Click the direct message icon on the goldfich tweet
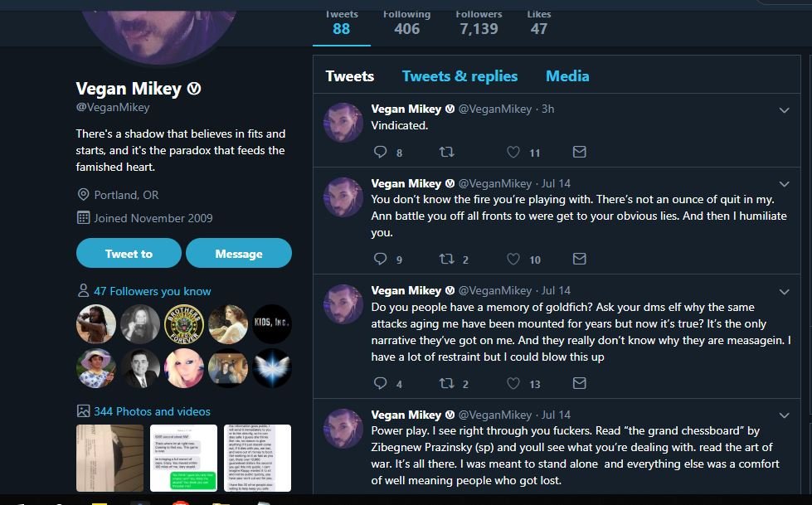Image resolution: width=812 pixels, height=505 pixels. (580, 383)
